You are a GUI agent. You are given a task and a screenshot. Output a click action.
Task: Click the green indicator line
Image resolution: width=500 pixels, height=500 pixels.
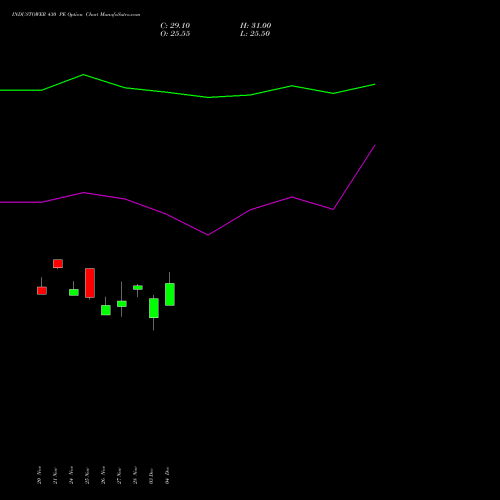[208, 97]
